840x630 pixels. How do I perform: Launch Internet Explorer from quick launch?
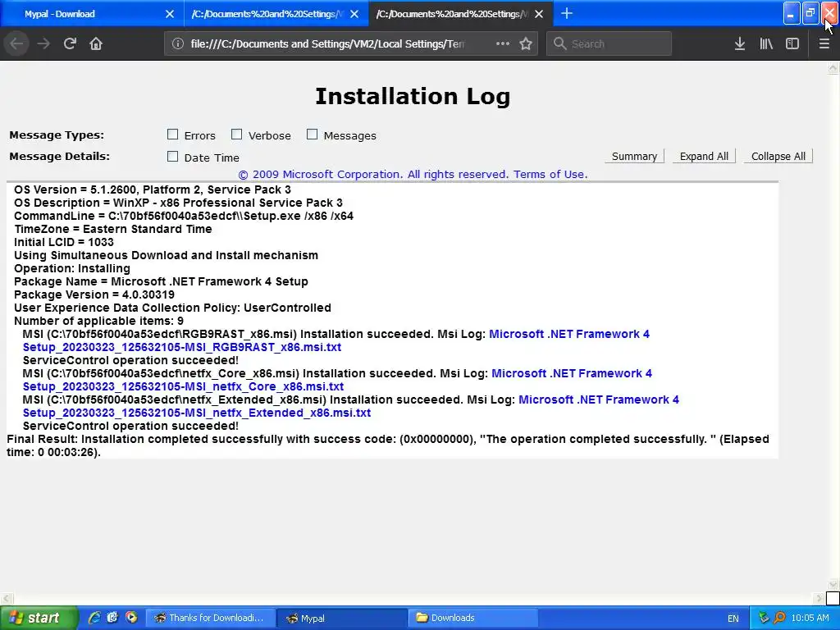(x=94, y=618)
